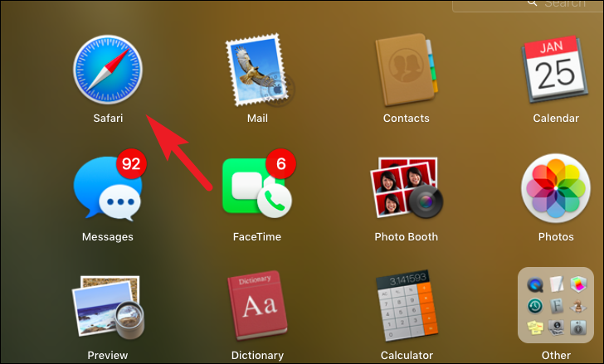Image resolution: width=604 pixels, height=364 pixels.
Task: Click the FaceTime label text
Action: tap(257, 236)
